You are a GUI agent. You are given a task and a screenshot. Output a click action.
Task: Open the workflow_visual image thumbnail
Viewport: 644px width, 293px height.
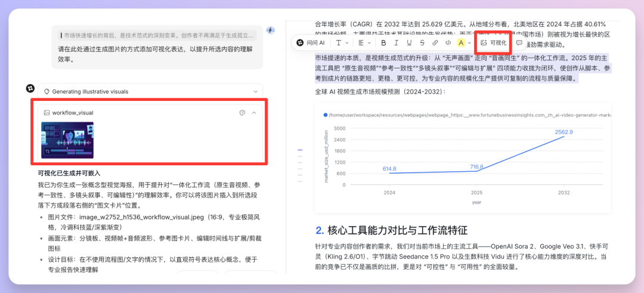point(67,140)
